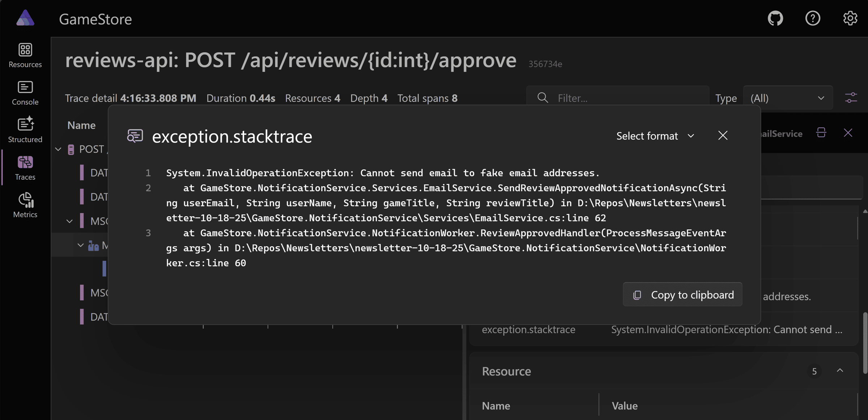The width and height of the screenshot is (868, 420).
Task: Collapse the POST root span row
Action: pyautogui.click(x=58, y=149)
